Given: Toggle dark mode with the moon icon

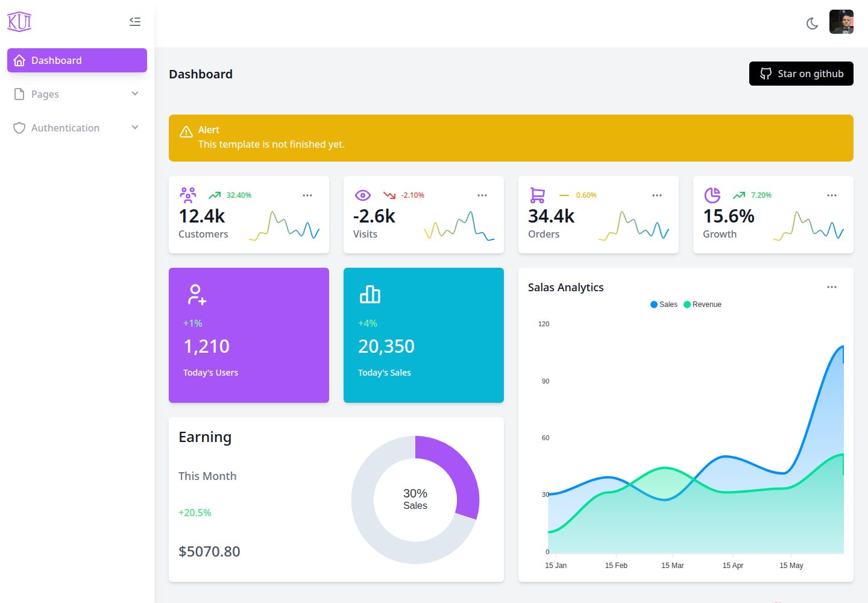Looking at the screenshot, I should point(813,24).
